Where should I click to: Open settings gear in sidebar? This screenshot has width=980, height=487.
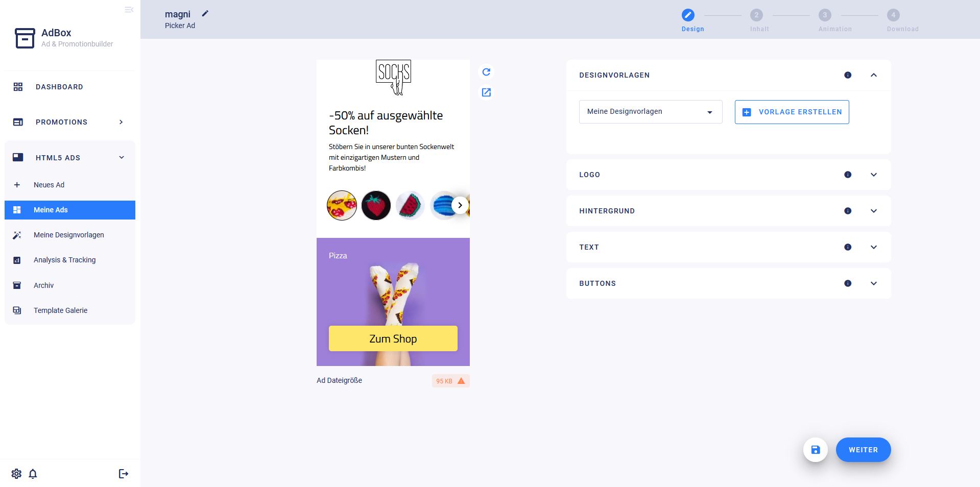tap(16, 474)
